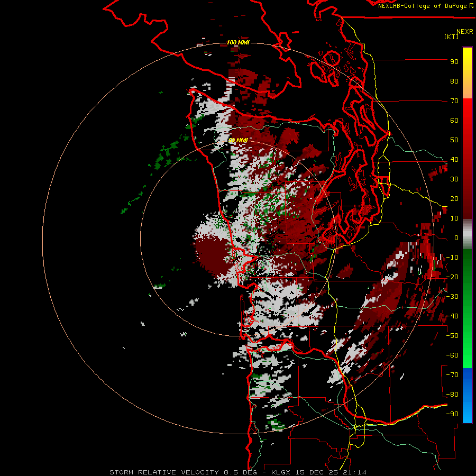
Task: Click the '21:14' timestamp in caption
Action: click(x=354, y=472)
